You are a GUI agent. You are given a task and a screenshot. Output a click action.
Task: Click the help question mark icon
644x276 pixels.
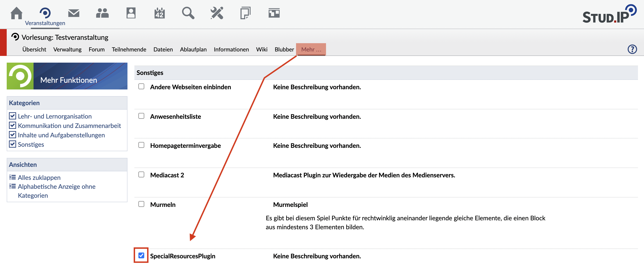coord(632,49)
